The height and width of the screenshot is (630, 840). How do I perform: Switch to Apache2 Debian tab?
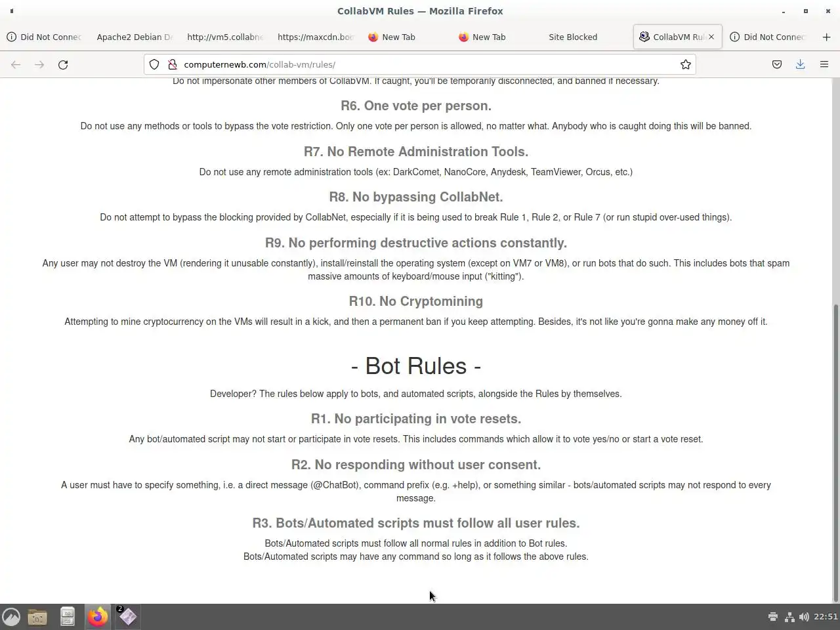[x=135, y=37]
